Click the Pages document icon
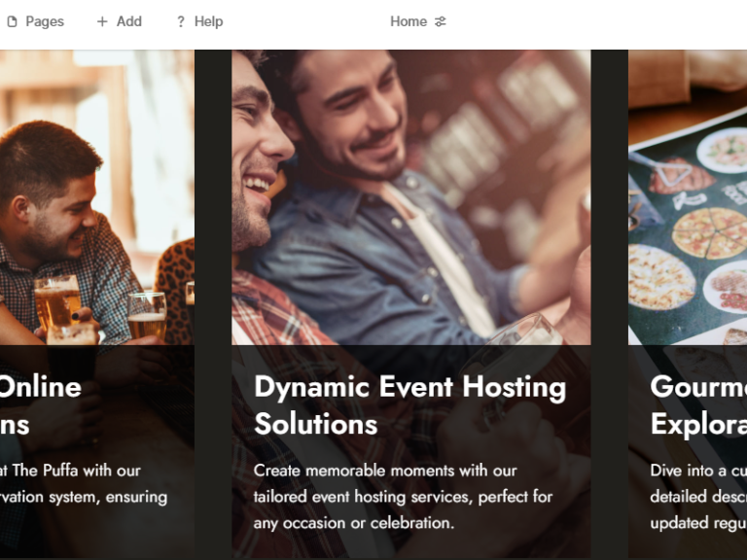Viewport: 747px width, 560px height. click(x=12, y=21)
